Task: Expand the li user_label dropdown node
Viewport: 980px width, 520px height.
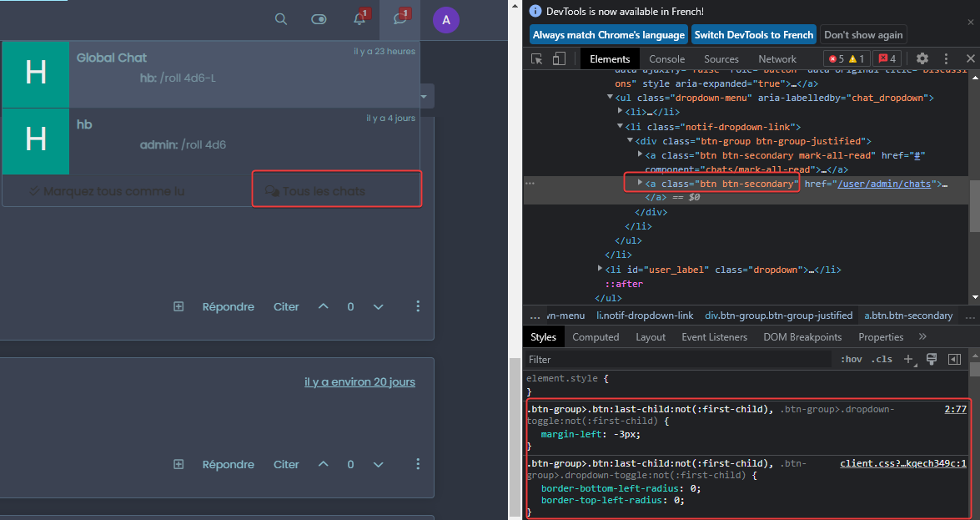Action: pos(601,269)
